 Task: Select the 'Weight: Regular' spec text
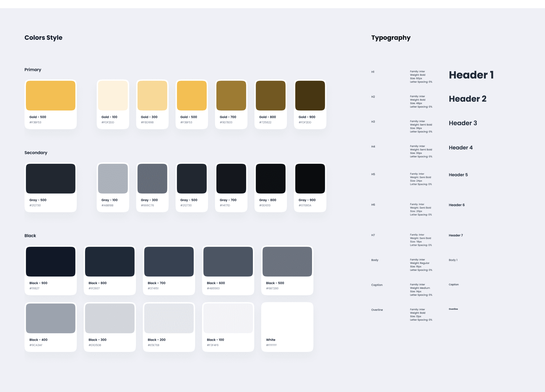click(420, 263)
